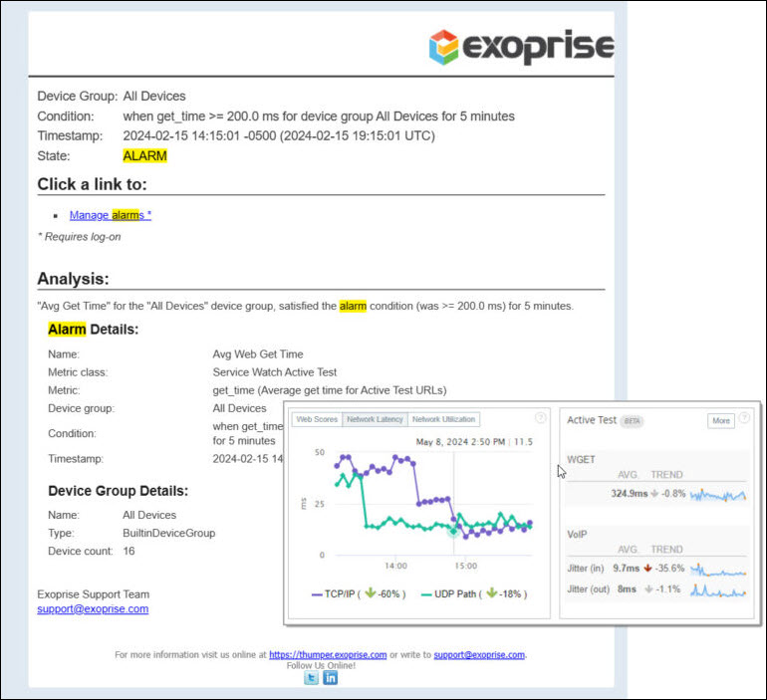Viewport: 767px width, 700px height.
Task: Select the Network Latency tab
Action: pyautogui.click(x=375, y=420)
